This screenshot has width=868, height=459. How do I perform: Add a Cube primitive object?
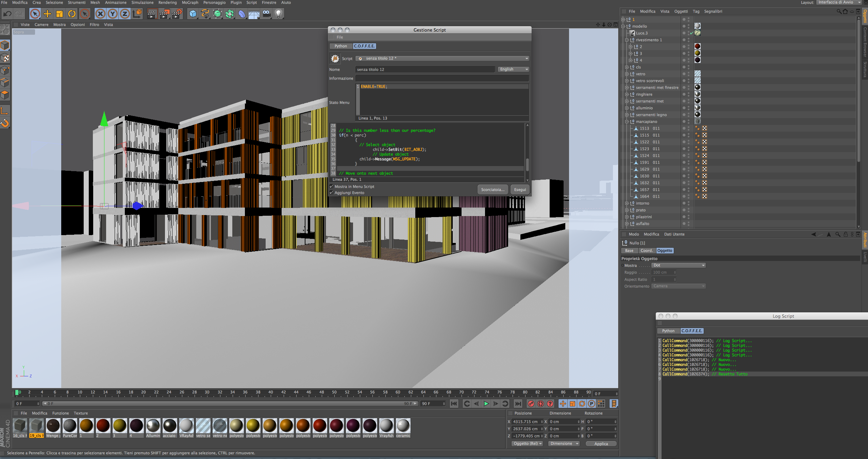[x=193, y=14]
